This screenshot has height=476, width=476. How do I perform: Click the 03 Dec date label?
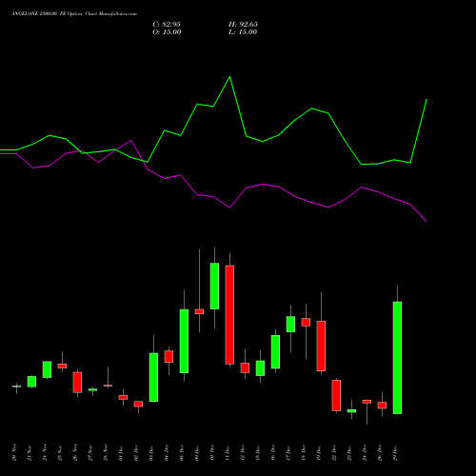tap(151, 453)
